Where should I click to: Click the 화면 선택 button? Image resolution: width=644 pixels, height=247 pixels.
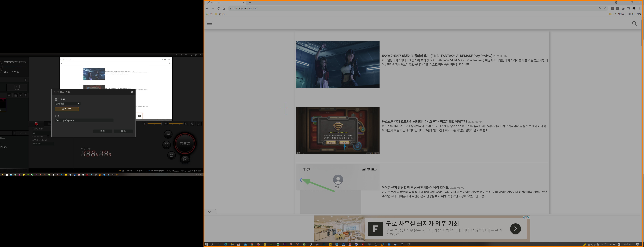click(x=67, y=109)
